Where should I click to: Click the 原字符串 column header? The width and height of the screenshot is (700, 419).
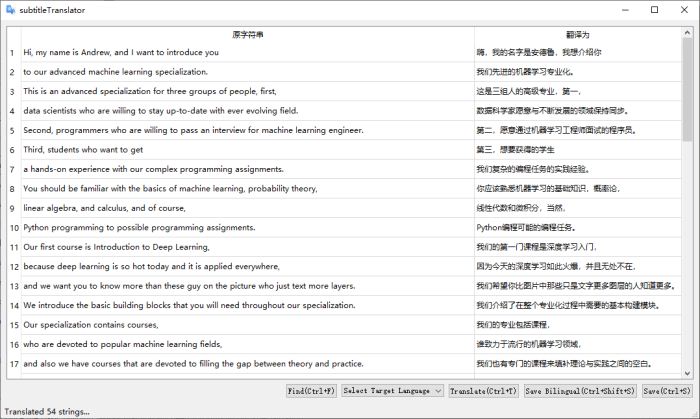click(x=248, y=34)
